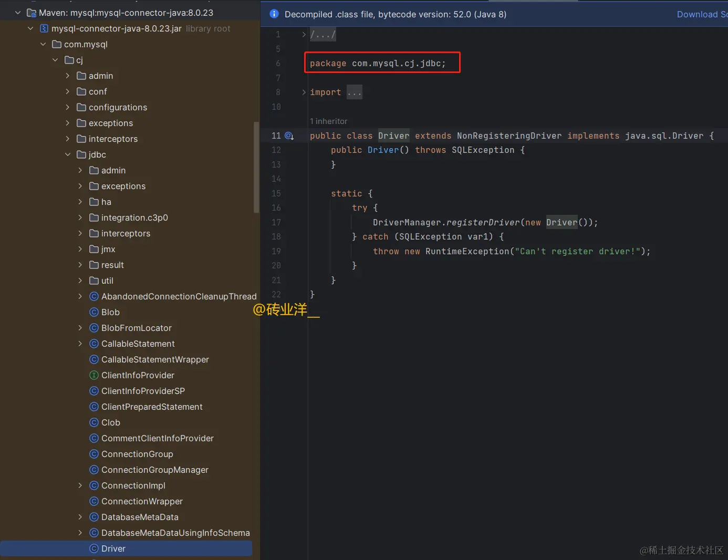Collapse the Maven mysql-connector-java node
The image size is (728, 560).
(x=18, y=13)
